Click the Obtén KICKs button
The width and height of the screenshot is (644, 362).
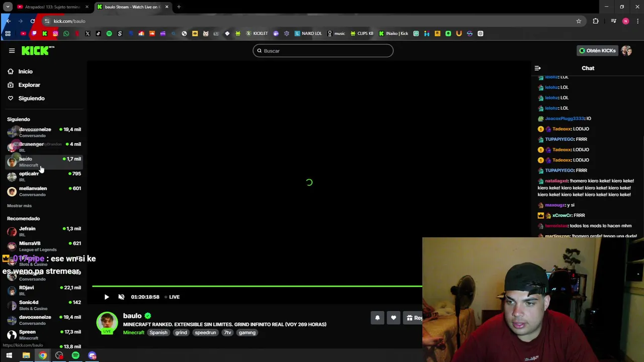click(597, 50)
